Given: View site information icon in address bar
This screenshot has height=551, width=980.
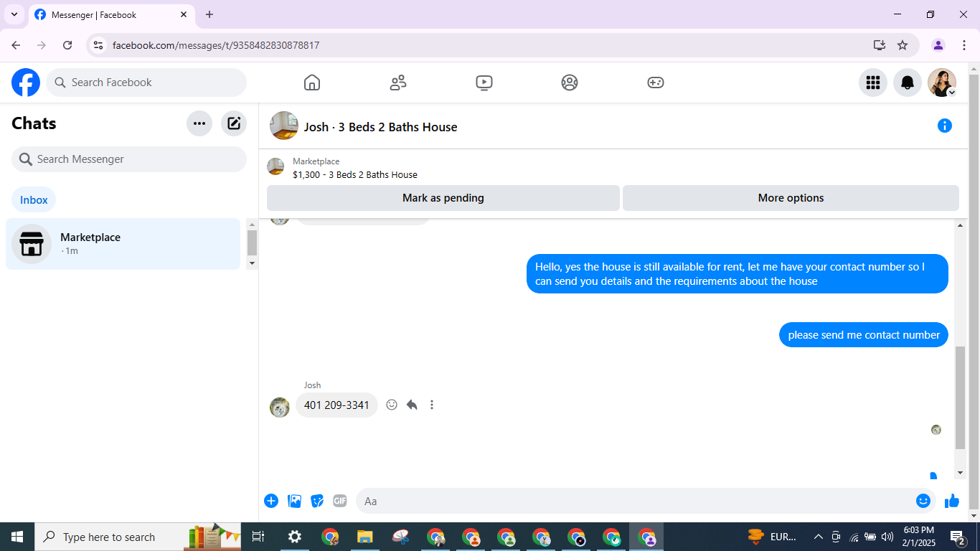Looking at the screenshot, I should tap(98, 45).
